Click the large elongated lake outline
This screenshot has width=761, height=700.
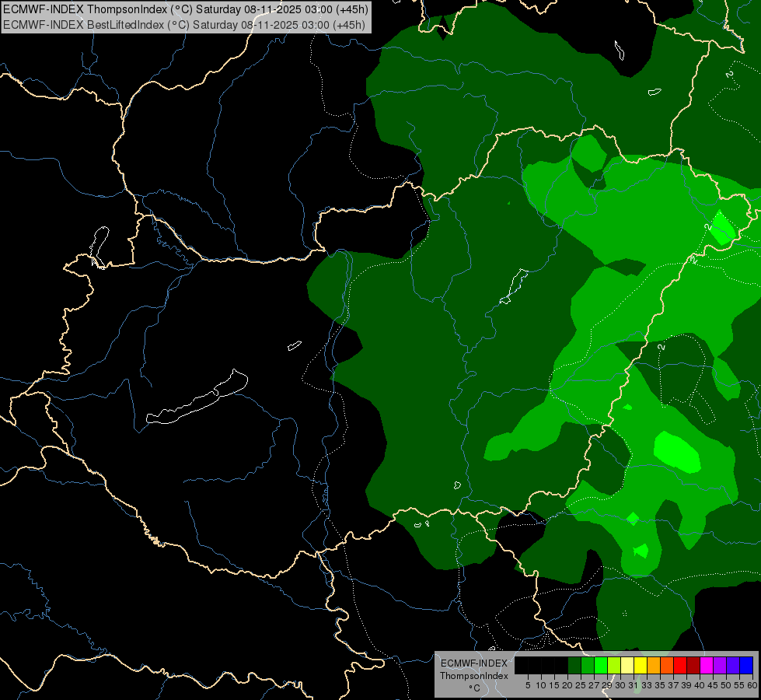coord(197,397)
